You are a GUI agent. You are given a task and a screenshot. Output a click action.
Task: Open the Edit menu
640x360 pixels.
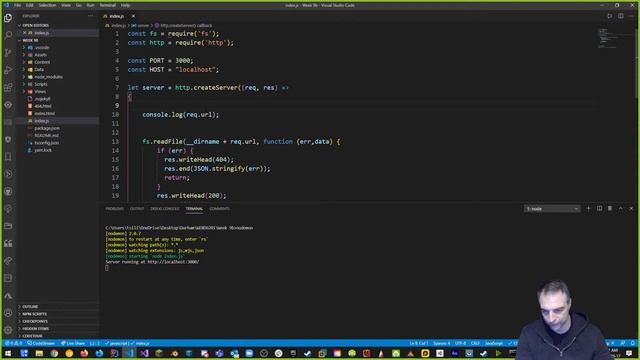(29, 5)
